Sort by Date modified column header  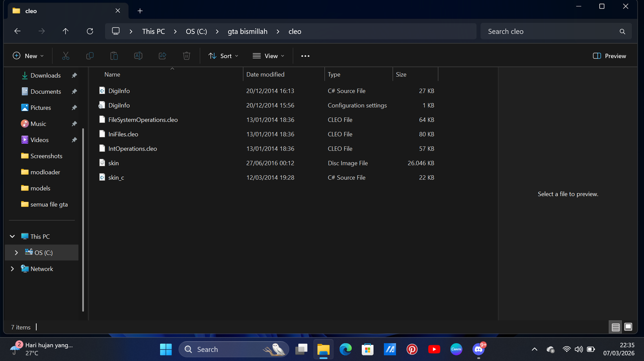pyautogui.click(x=265, y=75)
